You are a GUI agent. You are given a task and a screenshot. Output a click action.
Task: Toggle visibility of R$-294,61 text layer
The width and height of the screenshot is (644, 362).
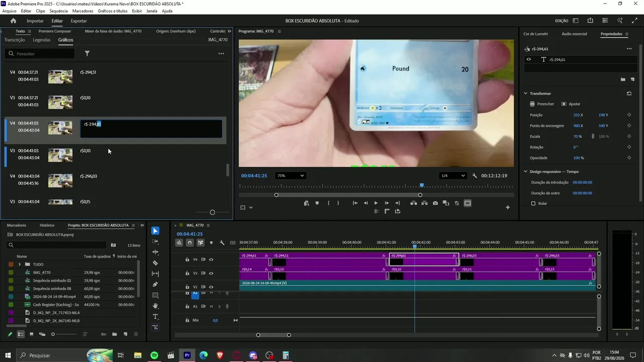(x=528, y=59)
